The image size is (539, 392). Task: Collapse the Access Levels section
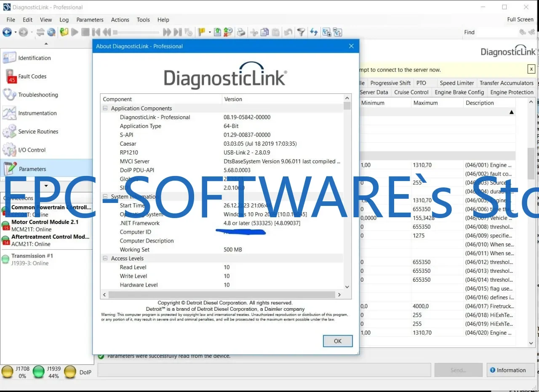(x=105, y=258)
